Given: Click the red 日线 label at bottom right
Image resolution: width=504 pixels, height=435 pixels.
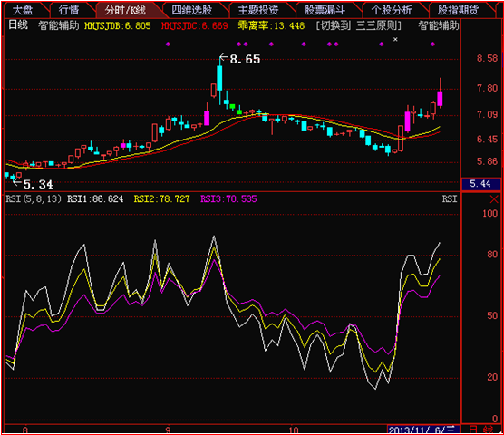Looking at the screenshot, I should click(x=481, y=430).
